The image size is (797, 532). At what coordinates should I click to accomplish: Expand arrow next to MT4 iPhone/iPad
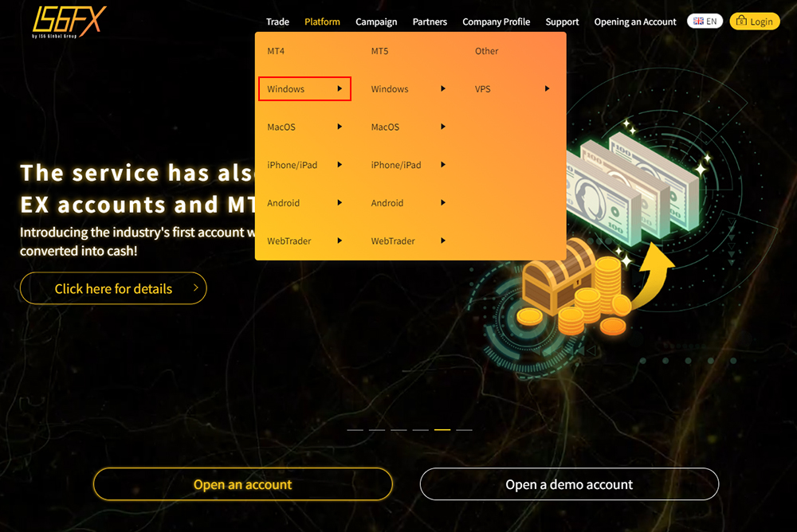point(340,165)
